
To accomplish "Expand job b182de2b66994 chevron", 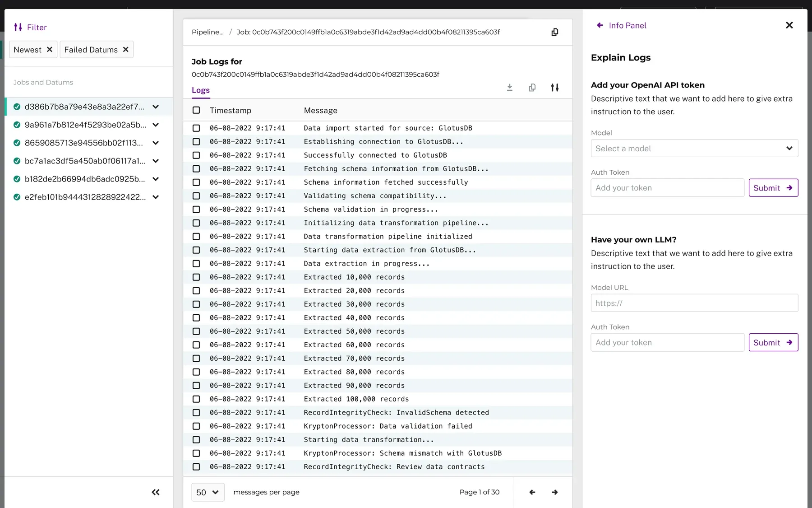I will (x=156, y=179).
